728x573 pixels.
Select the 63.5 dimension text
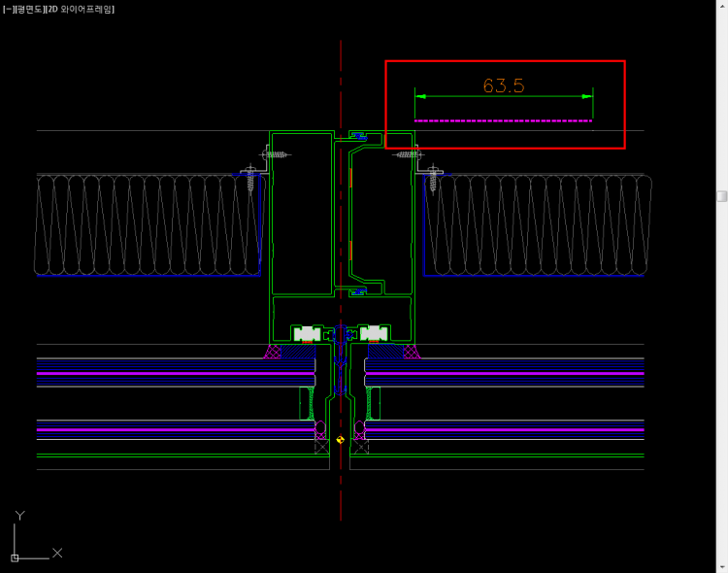pyautogui.click(x=503, y=85)
